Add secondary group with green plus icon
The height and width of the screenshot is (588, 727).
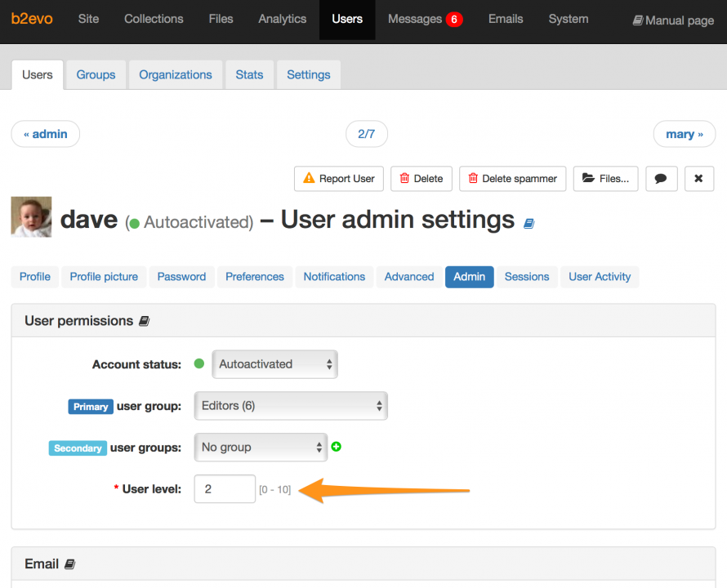[x=337, y=447]
